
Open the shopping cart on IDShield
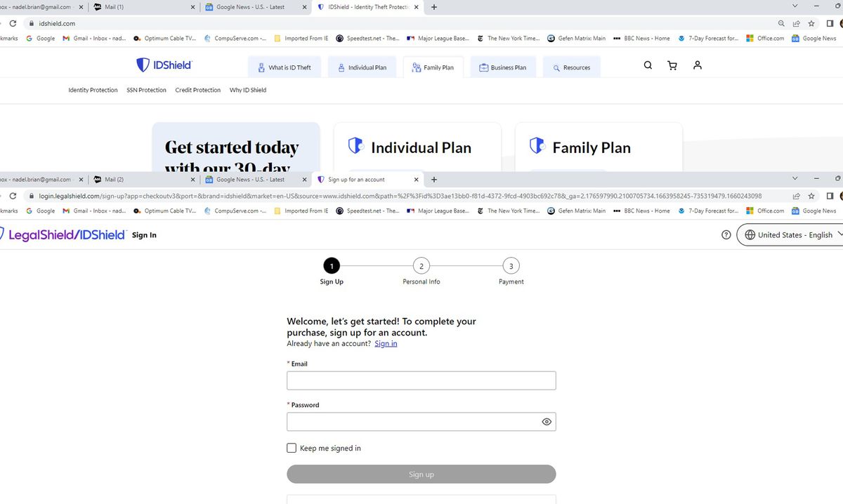point(672,65)
